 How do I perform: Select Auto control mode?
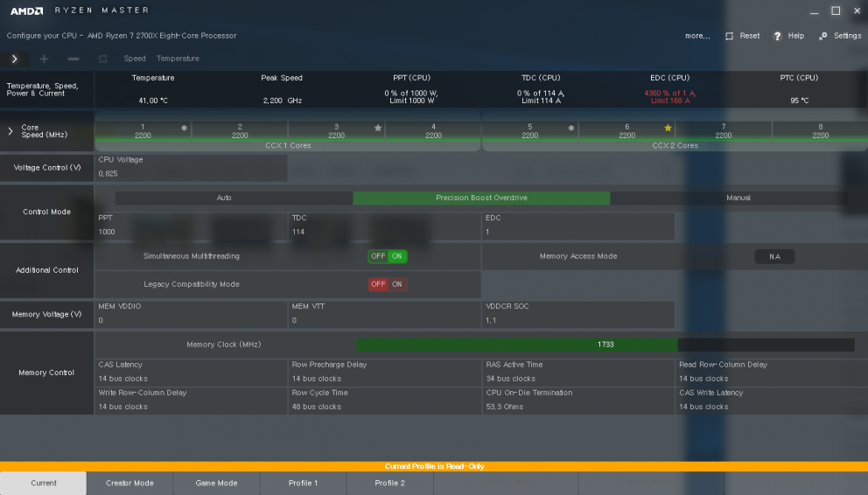234,198
